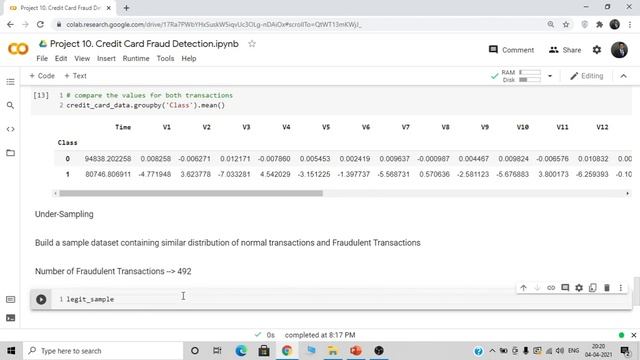Open a new browser tab
640x360 pixels.
click(x=126, y=8)
